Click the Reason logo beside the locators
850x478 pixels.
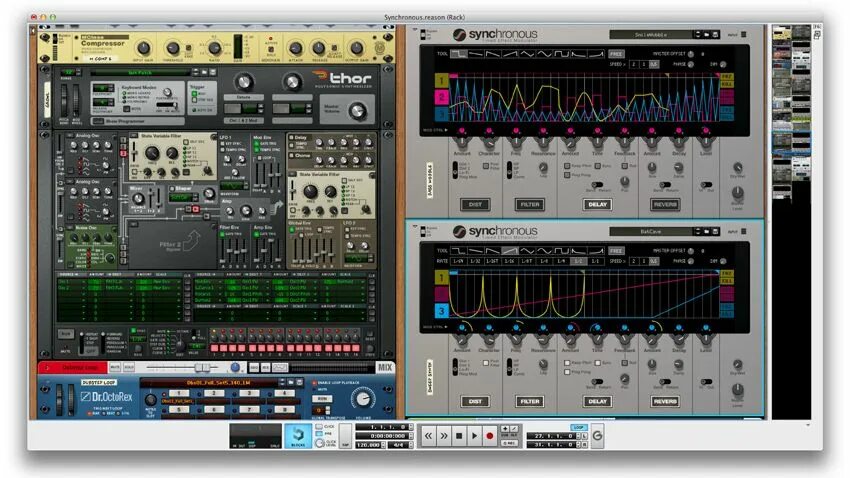click(597, 436)
